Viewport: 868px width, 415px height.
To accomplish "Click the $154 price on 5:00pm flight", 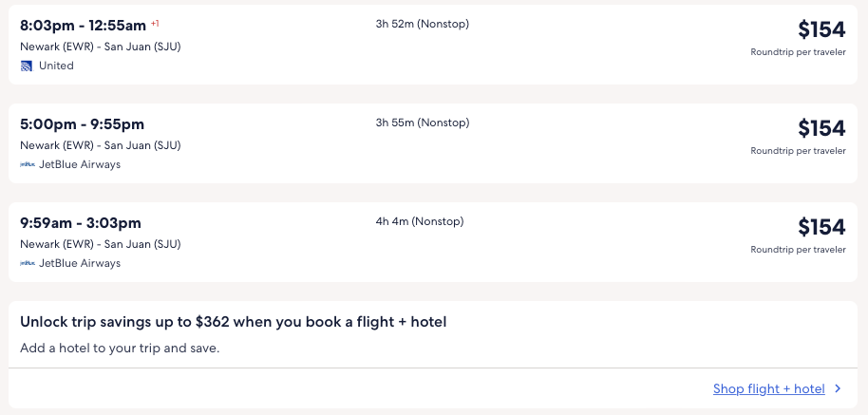I will (x=821, y=128).
